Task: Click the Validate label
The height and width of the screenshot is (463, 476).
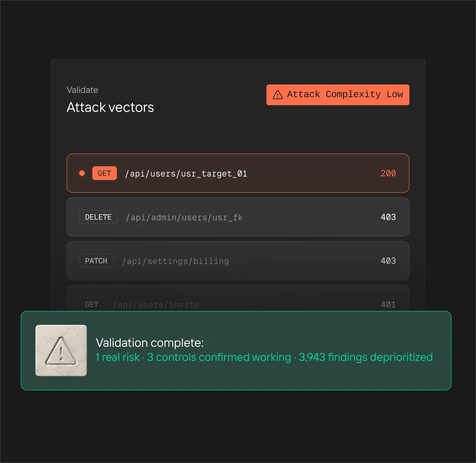Action: pyautogui.click(x=83, y=90)
